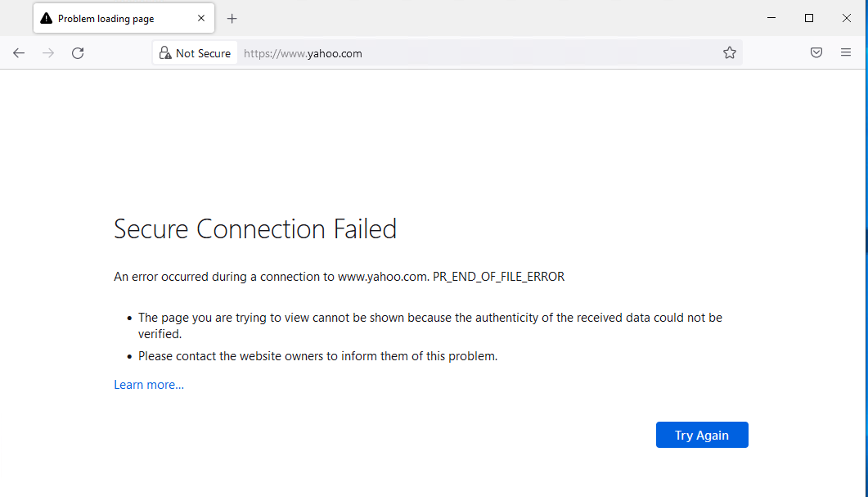The height and width of the screenshot is (497, 868).
Task: Open the Learn more link
Action: 149,385
